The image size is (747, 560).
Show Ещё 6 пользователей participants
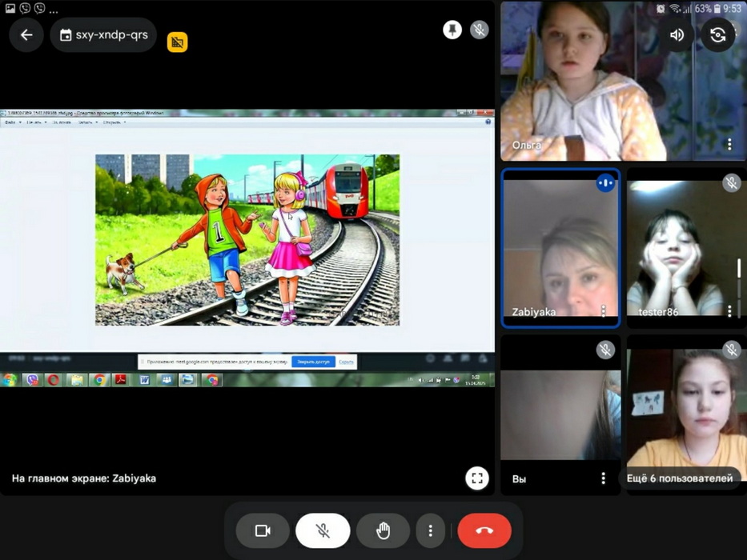(680, 478)
